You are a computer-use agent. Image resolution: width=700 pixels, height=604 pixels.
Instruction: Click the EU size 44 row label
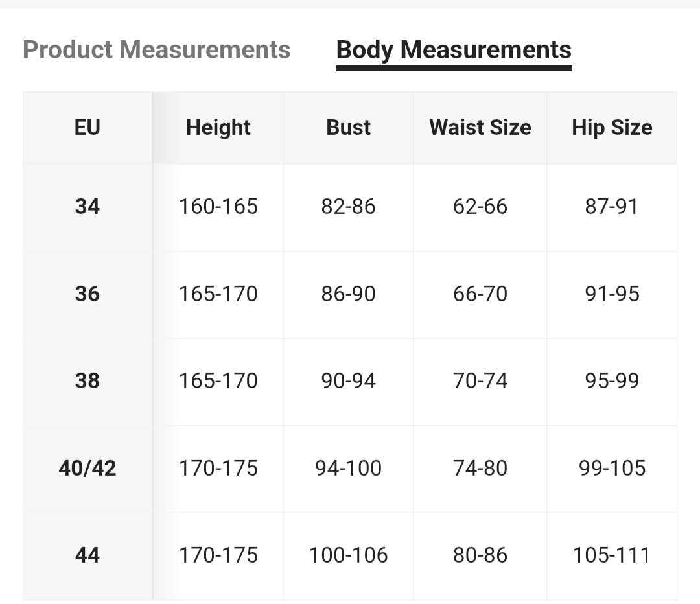[87, 555]
